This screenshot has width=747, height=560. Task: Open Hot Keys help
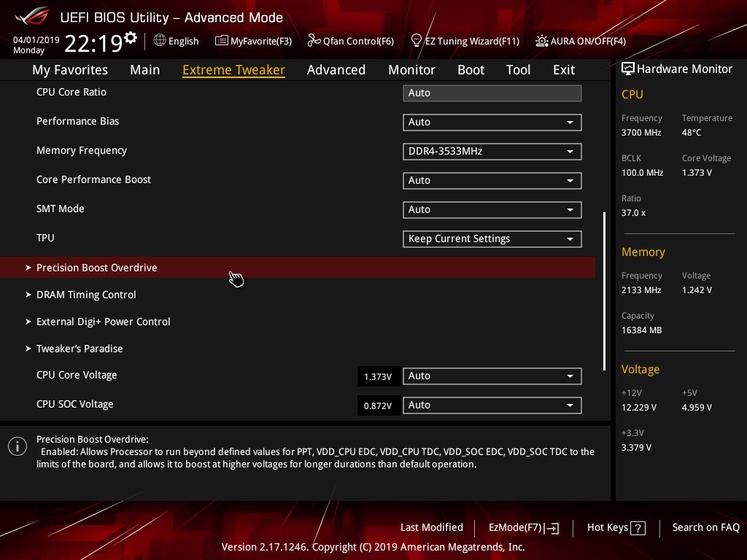click(616, 528)
